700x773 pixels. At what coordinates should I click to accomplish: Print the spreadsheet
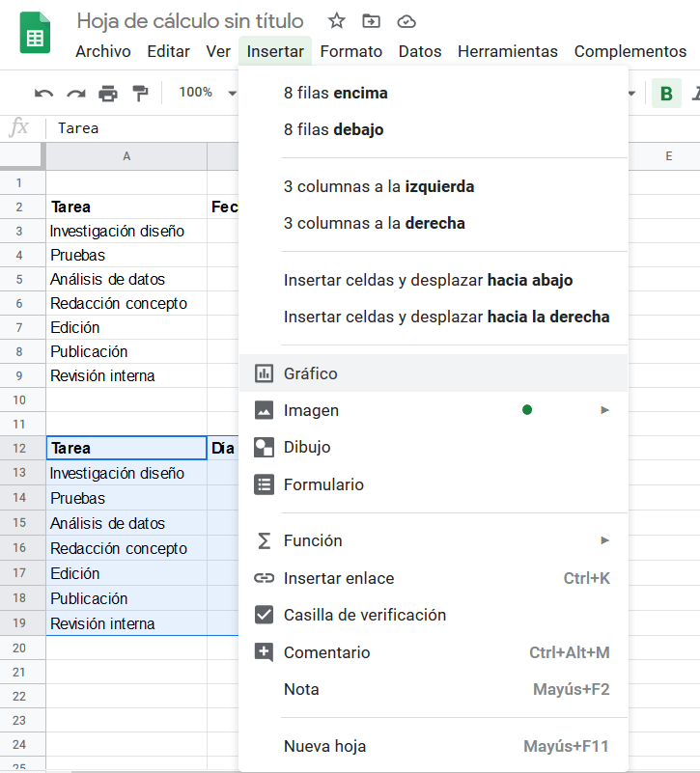[108, 93]
